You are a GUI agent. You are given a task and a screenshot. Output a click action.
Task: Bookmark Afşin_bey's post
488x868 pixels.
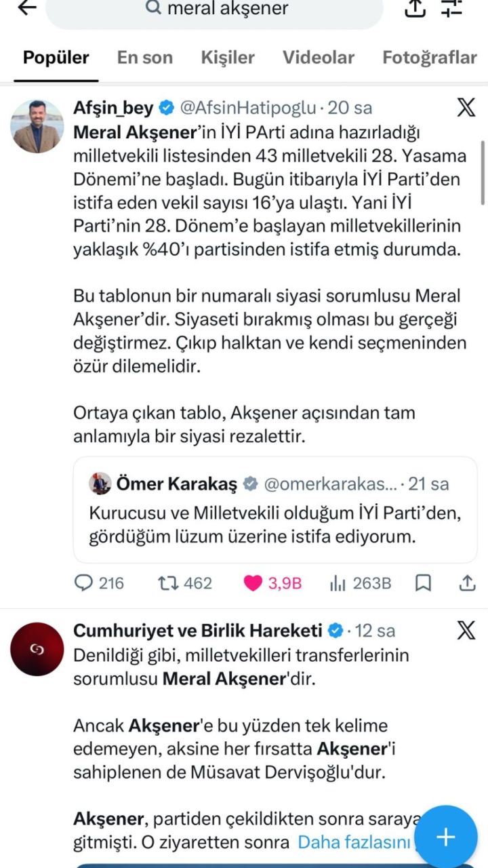click(424, 583)
